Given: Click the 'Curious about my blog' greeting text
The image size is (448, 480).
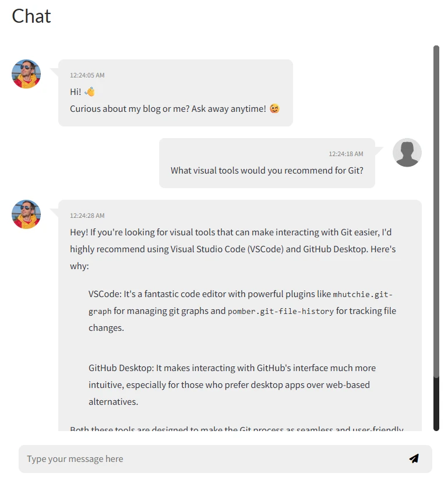Looking at the screenshot, I should 168,109.
